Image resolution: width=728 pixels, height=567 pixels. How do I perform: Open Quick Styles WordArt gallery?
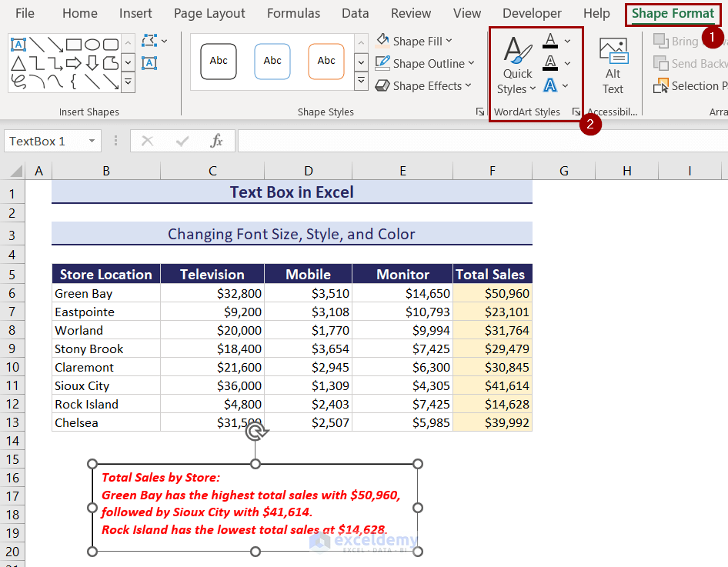coord(517,66)
